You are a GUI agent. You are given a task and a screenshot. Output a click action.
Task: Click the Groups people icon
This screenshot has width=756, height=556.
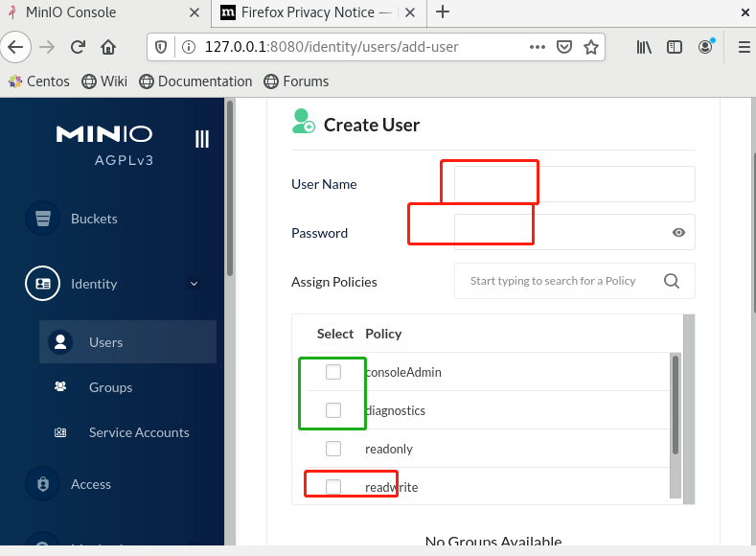(x=60, y=386)
